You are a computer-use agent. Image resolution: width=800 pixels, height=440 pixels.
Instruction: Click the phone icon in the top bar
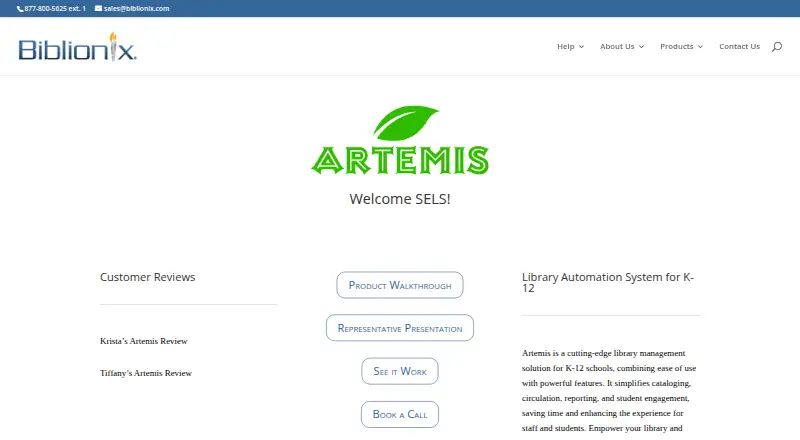[20, 9]
